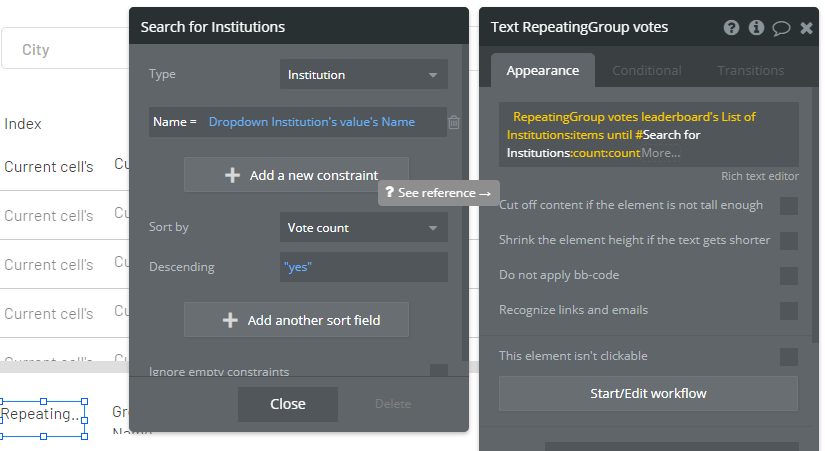Open the Descending "yes" value field
825x451 pixels.
363,267
